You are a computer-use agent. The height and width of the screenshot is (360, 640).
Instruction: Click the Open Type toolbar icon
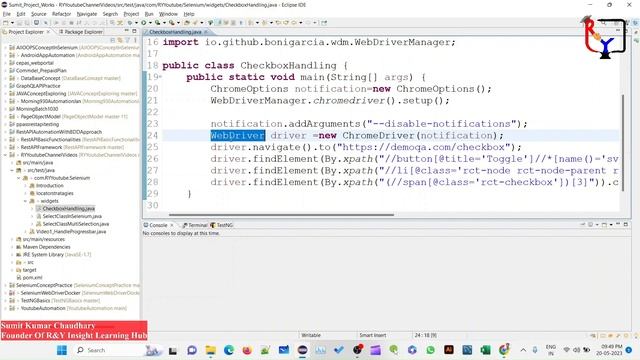187,23
